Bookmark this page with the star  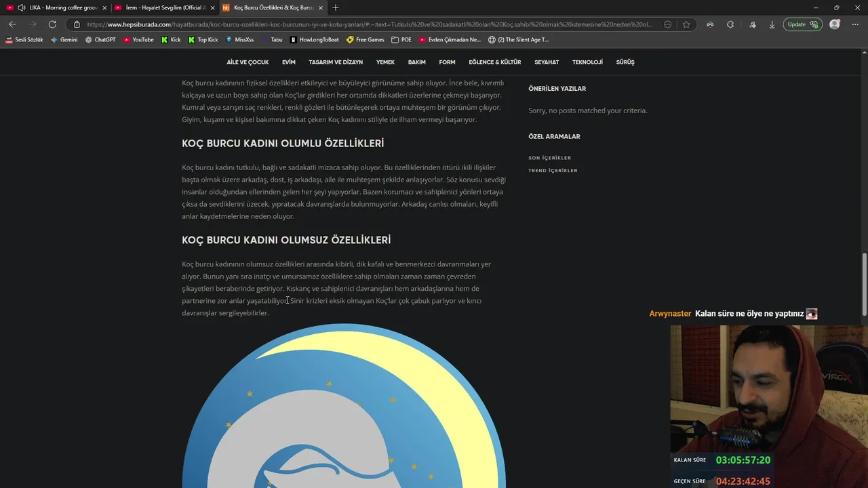click(686, 24)
